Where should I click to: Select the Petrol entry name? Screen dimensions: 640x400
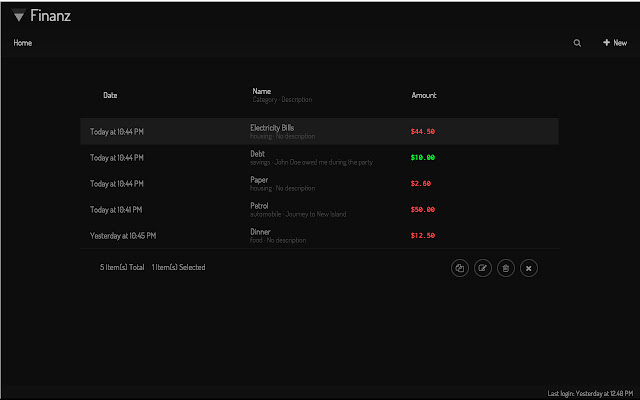259,206
